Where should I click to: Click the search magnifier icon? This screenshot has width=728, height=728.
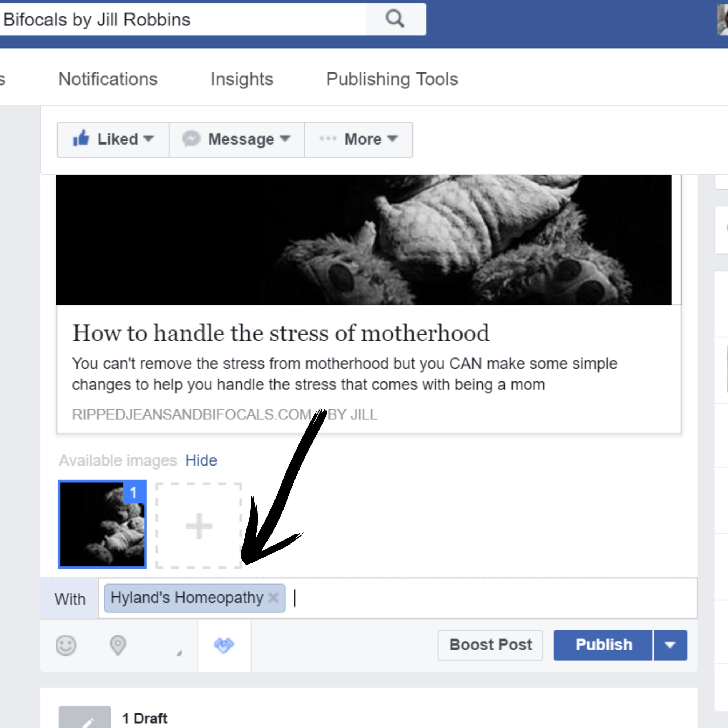[395, 19]
